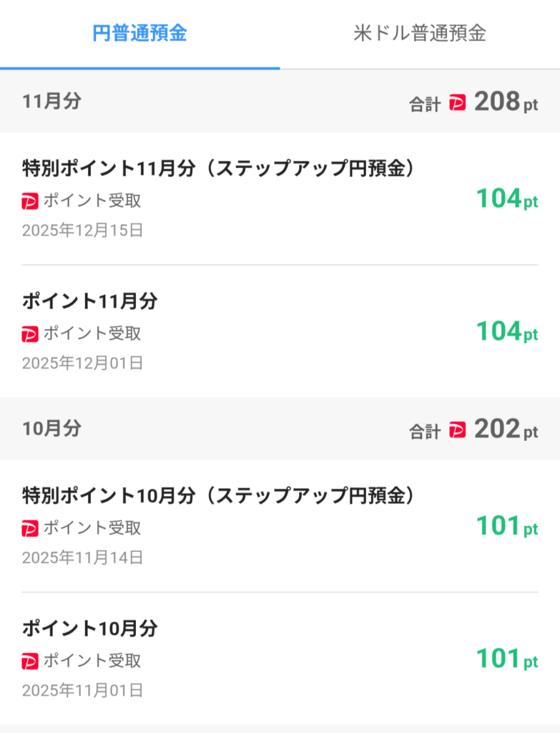Tap the 202 pt monthly total
This screenshot has height=733, width=560.
[506, 429]
